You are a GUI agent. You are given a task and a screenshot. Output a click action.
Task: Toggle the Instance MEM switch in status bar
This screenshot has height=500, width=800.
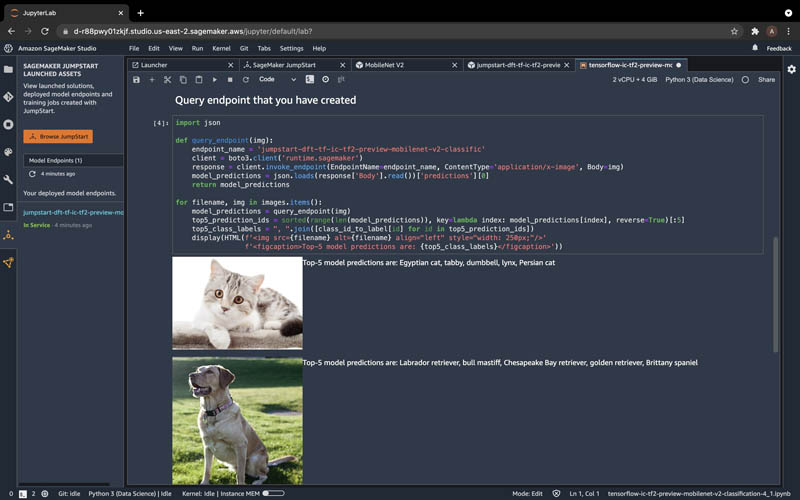[273, 493]
